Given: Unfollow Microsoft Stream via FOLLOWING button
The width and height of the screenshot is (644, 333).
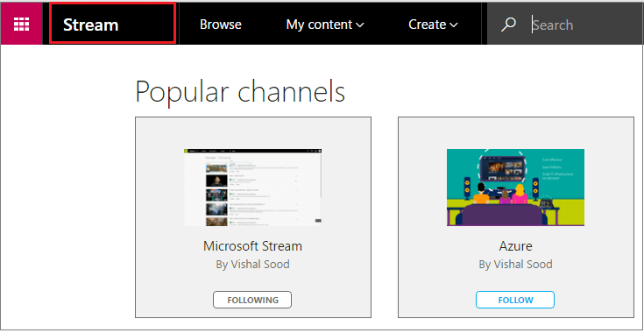Looking at the screenshot, I should (x=252, y=300).
